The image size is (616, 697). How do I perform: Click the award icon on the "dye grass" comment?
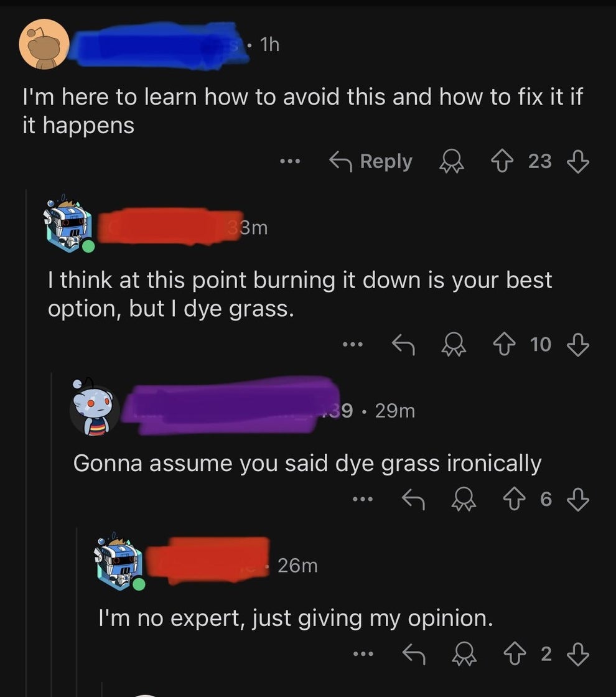455,345
